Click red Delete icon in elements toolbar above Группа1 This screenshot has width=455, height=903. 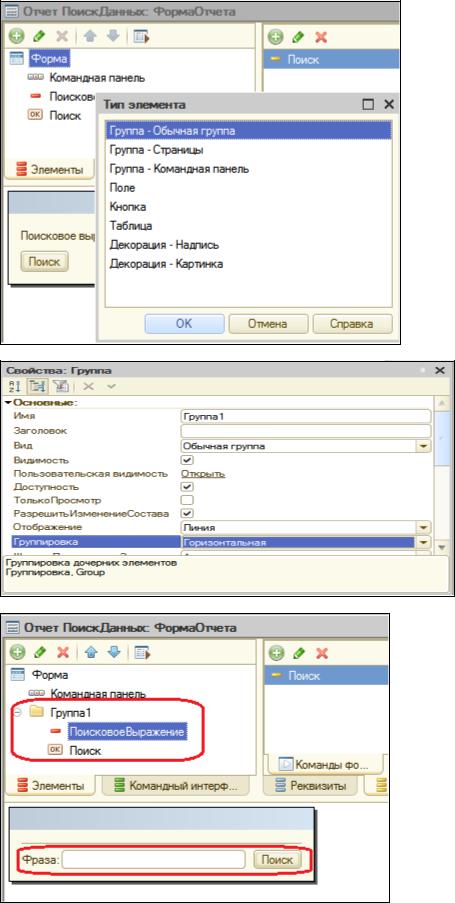click(62, 652)
